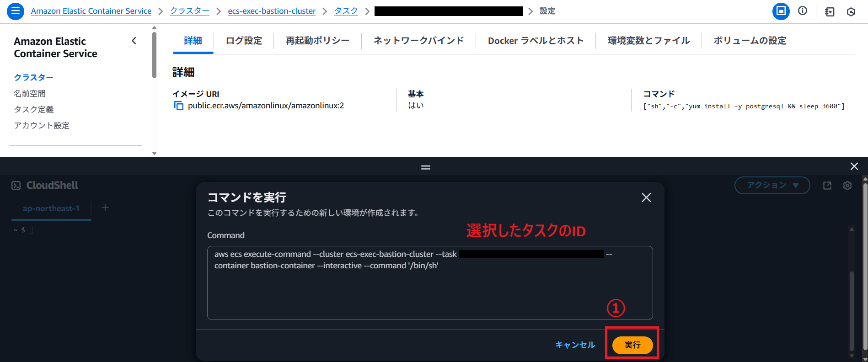The width and height of the screenshot is (868, 362).
Task: Go to ネットワークバインド tab
Action: click(x=418, y=41)
